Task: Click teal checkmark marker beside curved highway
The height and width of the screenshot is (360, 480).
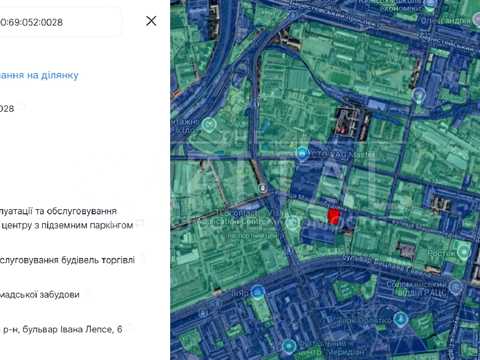Action: coord(209,125)
